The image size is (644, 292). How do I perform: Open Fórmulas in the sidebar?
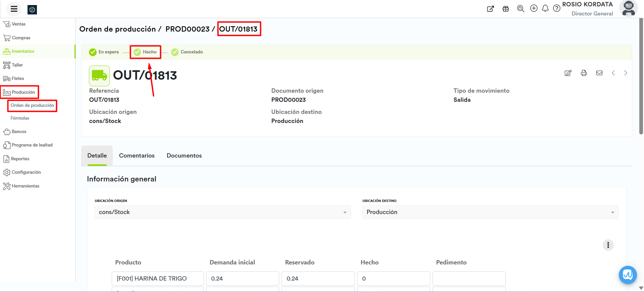click(x=20, y=118)
